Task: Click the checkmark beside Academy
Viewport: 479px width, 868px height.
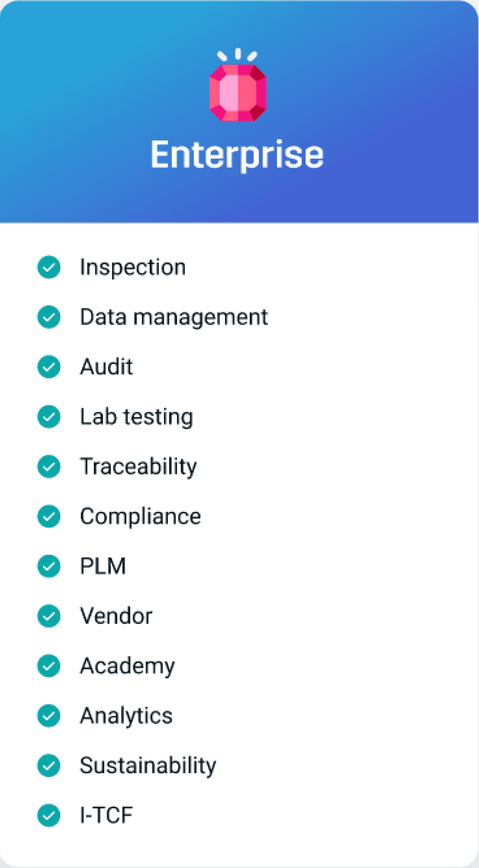Action: tap(49, 666)
